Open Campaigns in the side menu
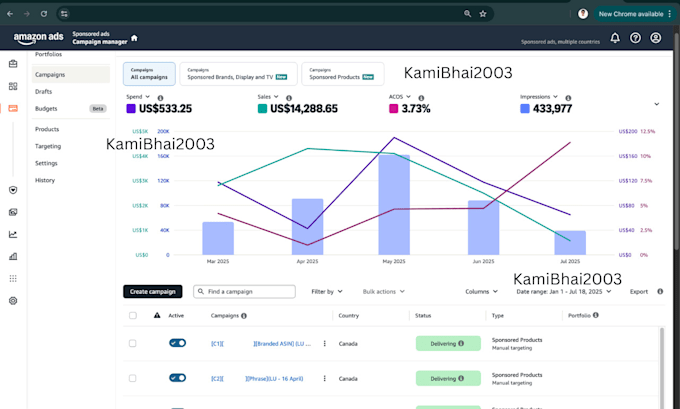Screen dimensions: 680x409 tap(71, 75)
